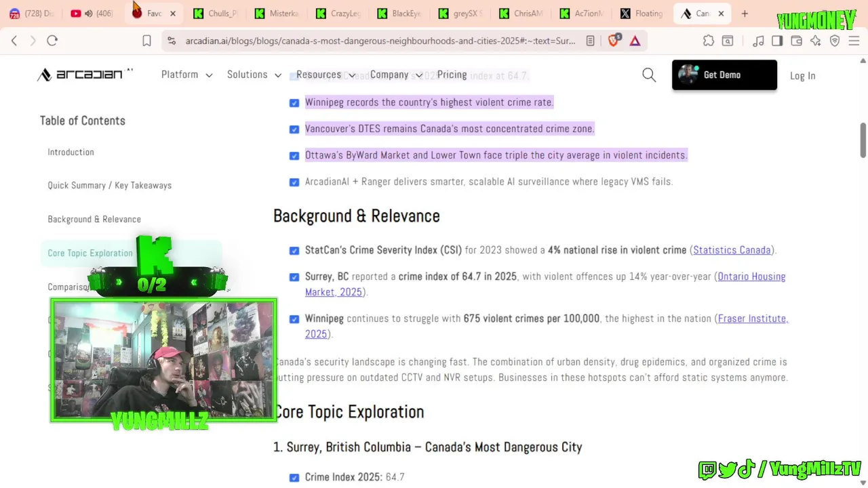This screenshot has height=488, width=868.
Task: Click the webcam video overlay thumbnail
Action: click(x=163, y=360)
